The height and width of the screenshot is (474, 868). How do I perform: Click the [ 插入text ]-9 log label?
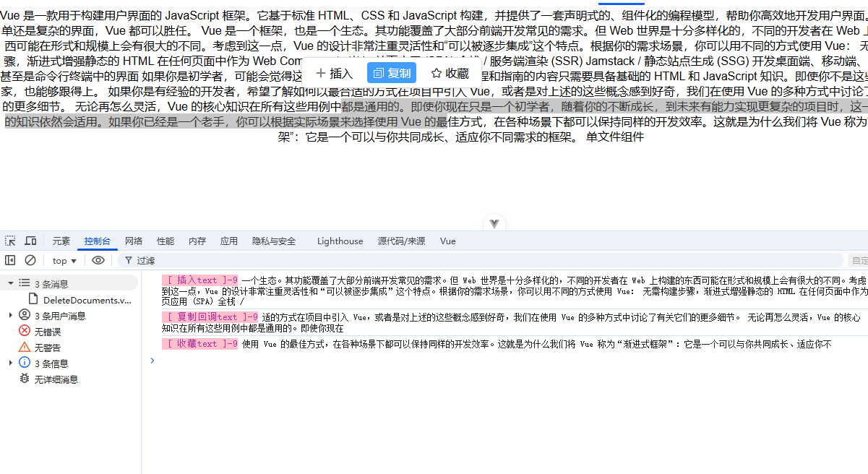tap(199, 280)
